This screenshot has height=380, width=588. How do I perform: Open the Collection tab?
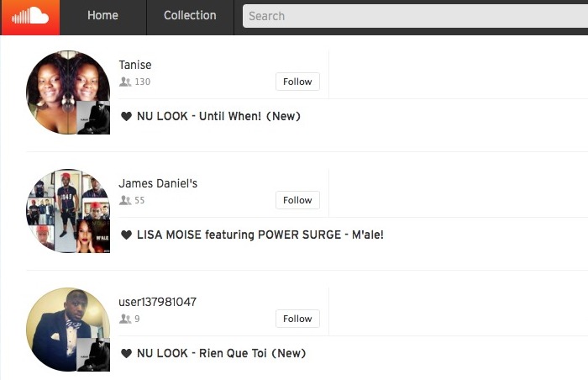[190, 15]
